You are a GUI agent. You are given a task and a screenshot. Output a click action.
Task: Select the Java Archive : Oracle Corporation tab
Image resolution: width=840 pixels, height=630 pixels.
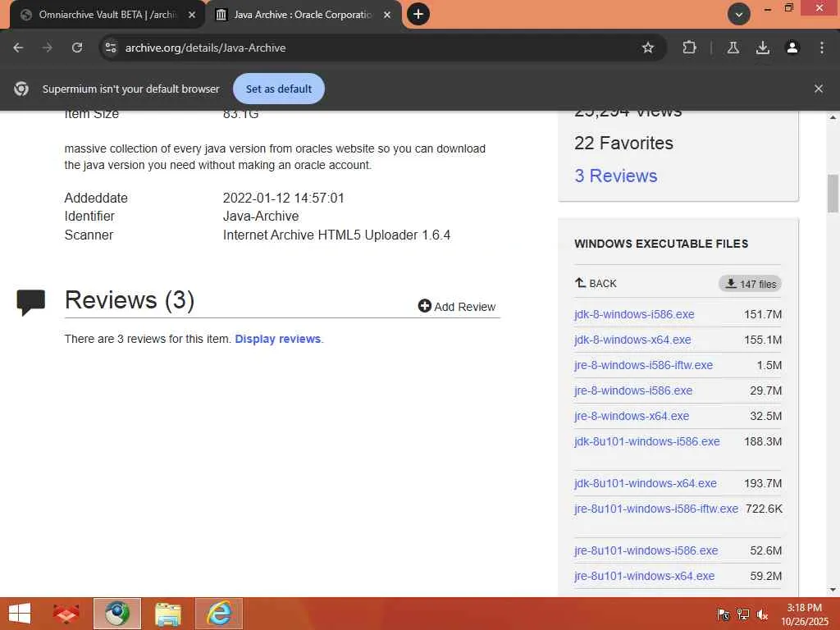coord(303,15)
